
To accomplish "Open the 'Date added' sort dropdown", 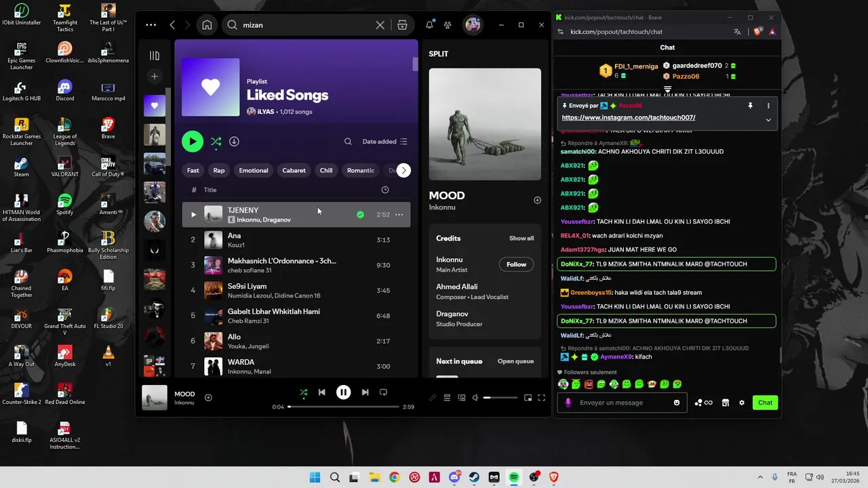I will (x=384, y=142).
